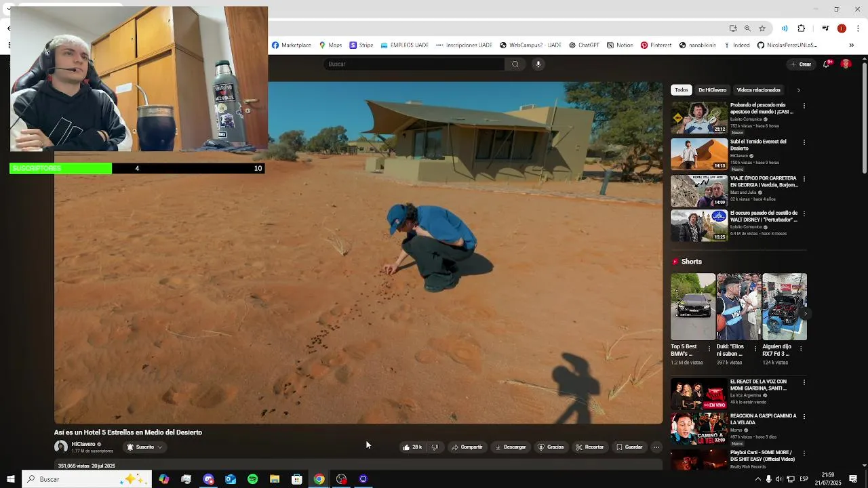This screenshot has height=488, width=868.
Task: Like the video with thumbs up
Action: (x=412, y=447)
